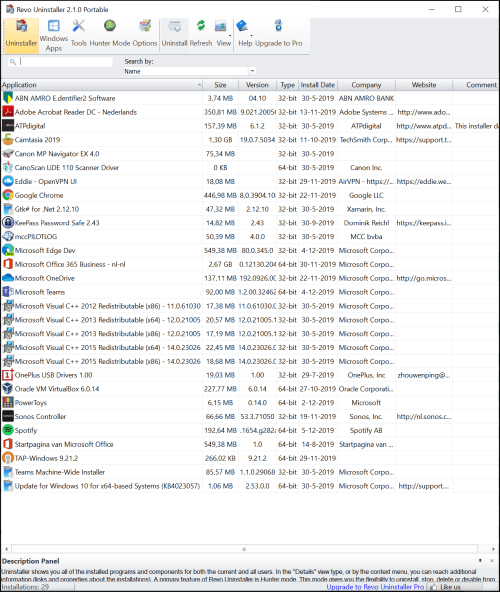
Task: Click the search input field
Action: pos(66,62)
